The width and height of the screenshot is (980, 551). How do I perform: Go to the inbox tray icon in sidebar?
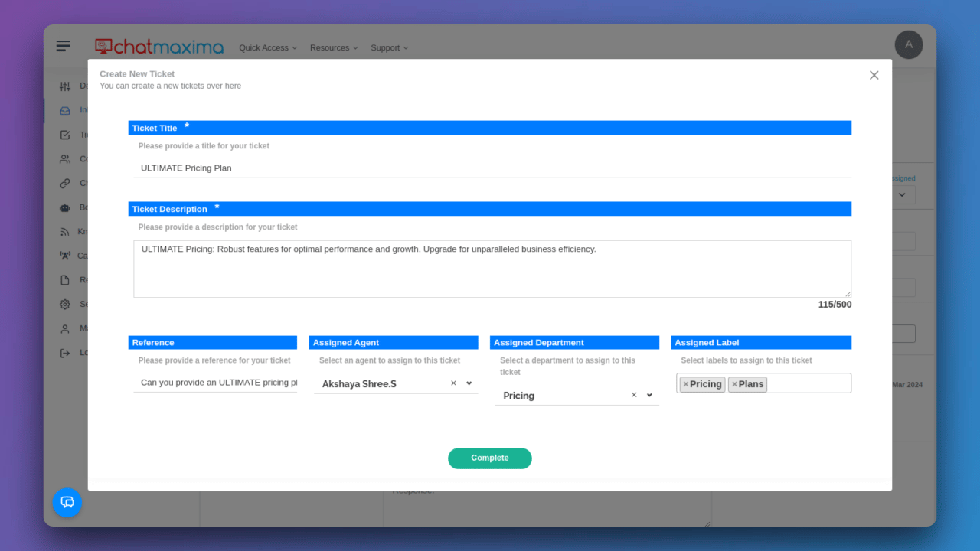point(65,110)
